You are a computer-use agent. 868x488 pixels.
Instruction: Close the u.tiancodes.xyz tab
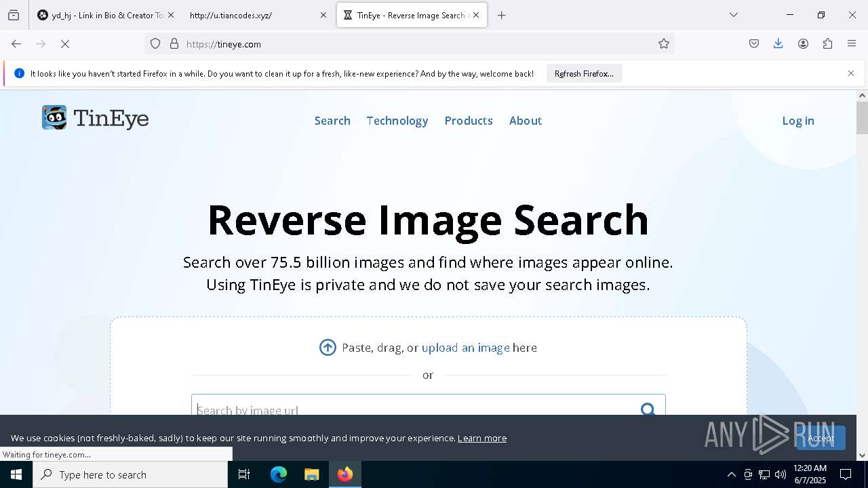(x=323, y=15)
